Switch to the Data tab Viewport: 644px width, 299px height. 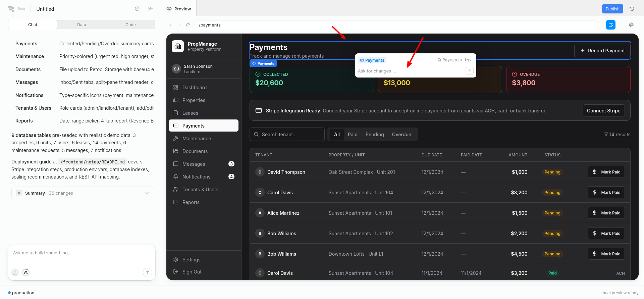(82, 24)
